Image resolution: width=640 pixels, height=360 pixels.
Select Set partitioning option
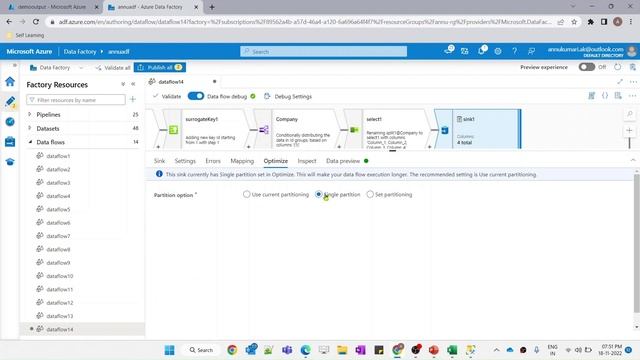370,194
